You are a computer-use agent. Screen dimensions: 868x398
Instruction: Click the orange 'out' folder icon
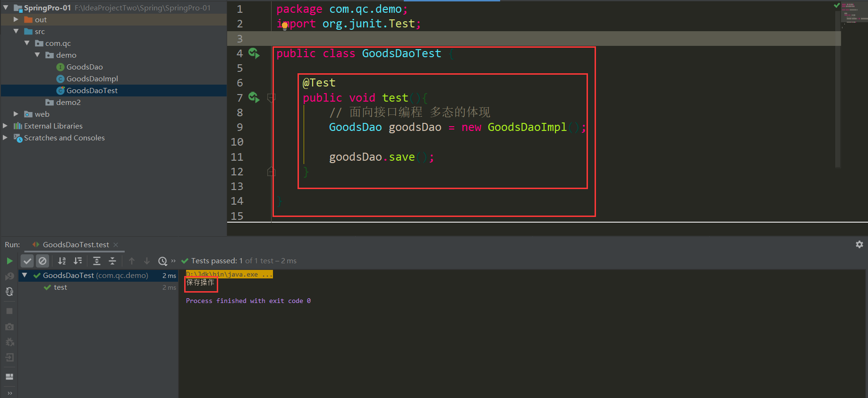[28, 19]
